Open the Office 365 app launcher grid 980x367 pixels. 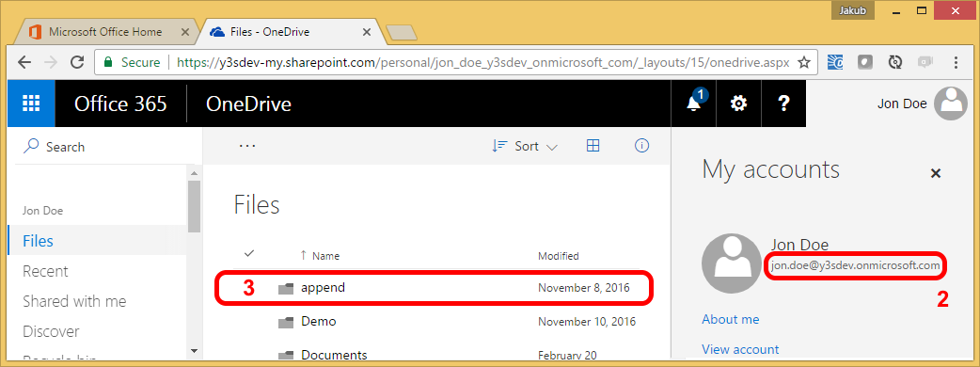pyautogui.click(x=31, y=104)
